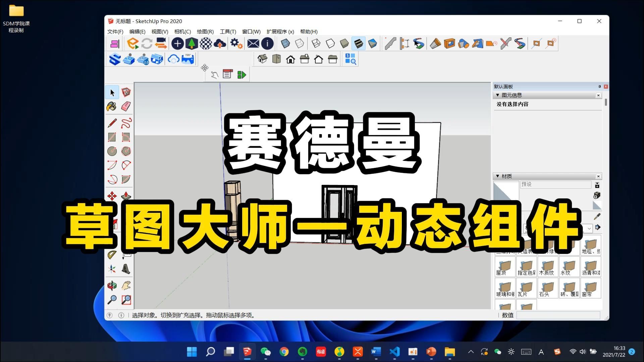The width and height of the screenshot is (644, 362).
Task: Click the default material swatch
Action: 597,205
